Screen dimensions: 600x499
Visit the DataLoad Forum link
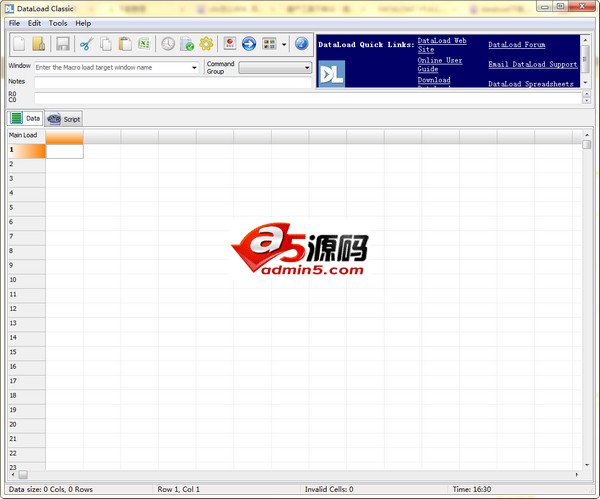pyautogui.click(x=517, y=45)
